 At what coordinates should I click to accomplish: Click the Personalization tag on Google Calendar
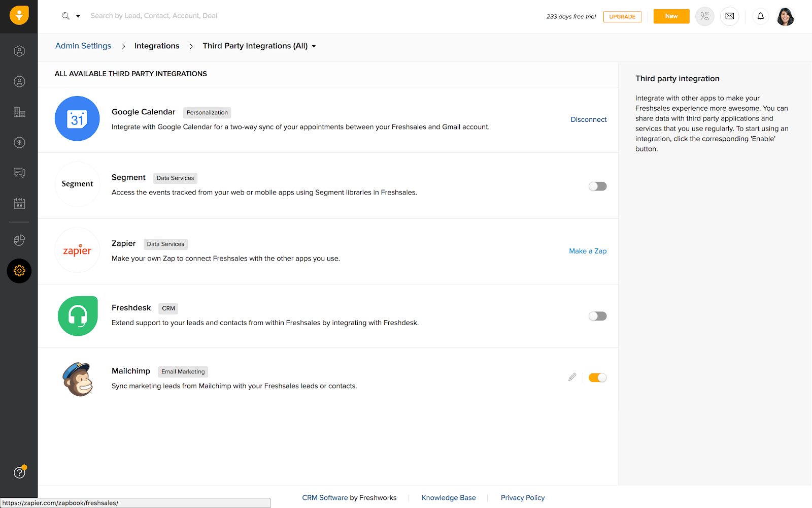207,113
